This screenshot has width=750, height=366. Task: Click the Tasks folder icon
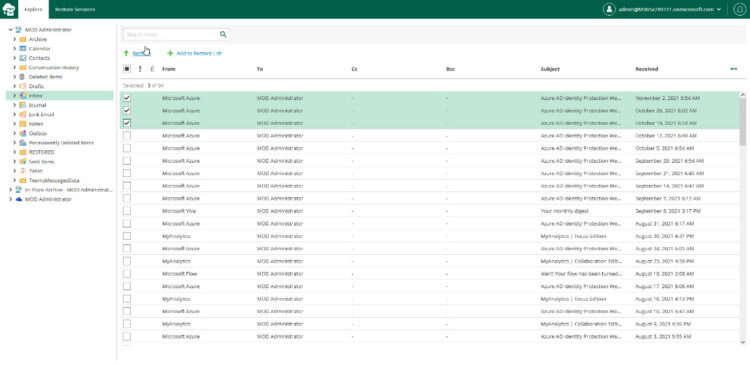22,171
